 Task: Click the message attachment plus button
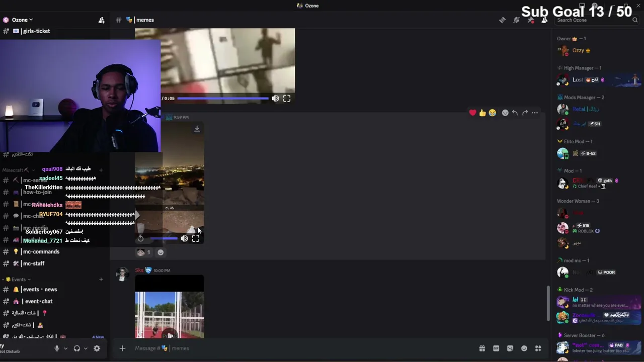[x=122, y=348]
